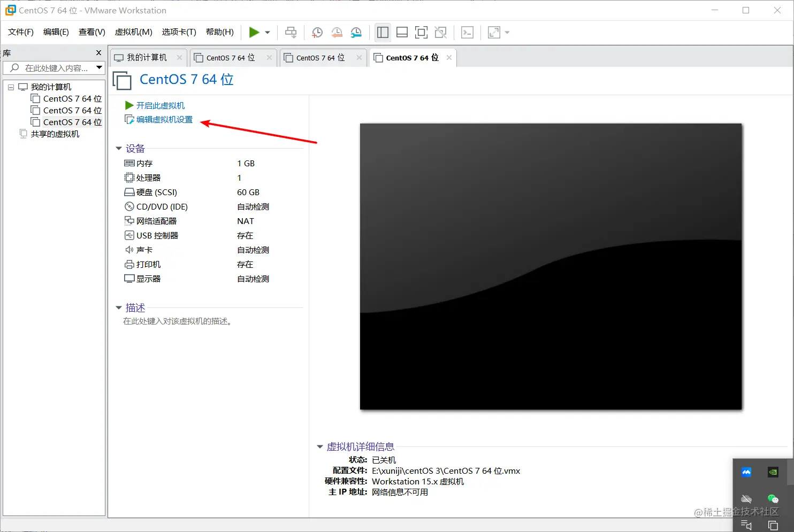Open the NVIDIA tray icon
794x532 pixels.
pos(773,472)
